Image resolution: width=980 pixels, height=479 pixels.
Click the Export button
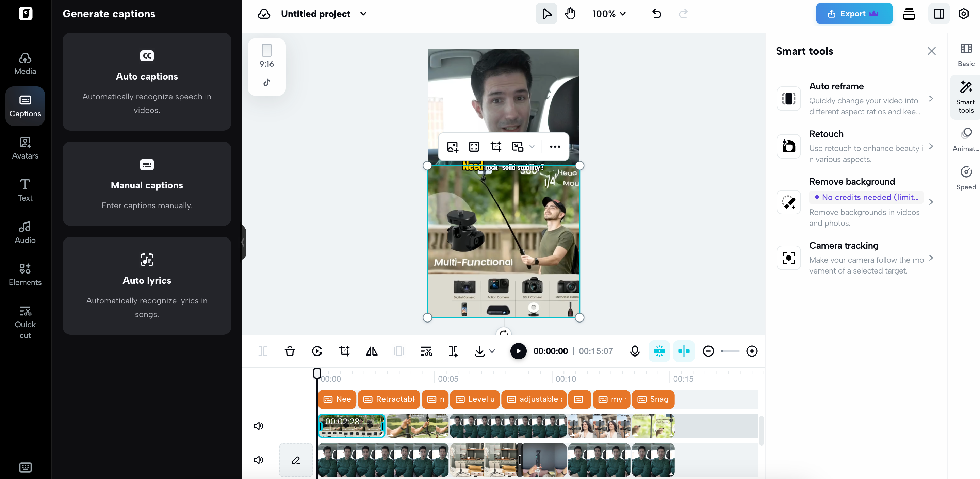click(x=853, y=14)
